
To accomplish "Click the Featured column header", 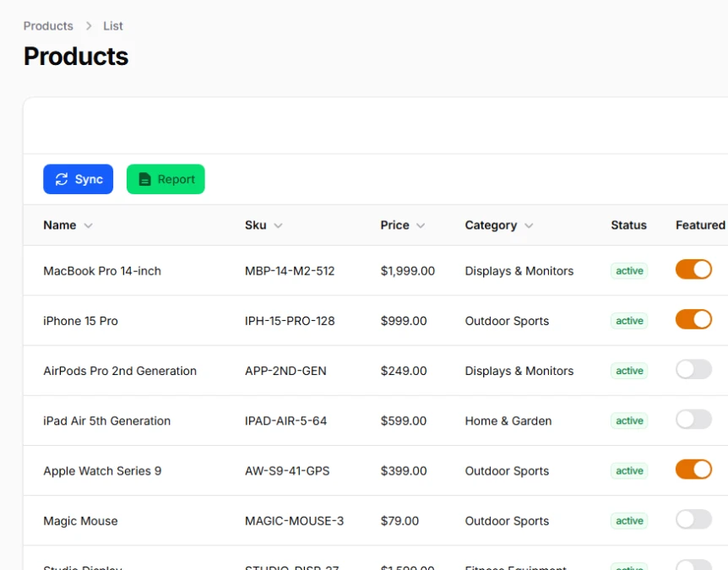I will pyautogui.click(x=700, y=225).
